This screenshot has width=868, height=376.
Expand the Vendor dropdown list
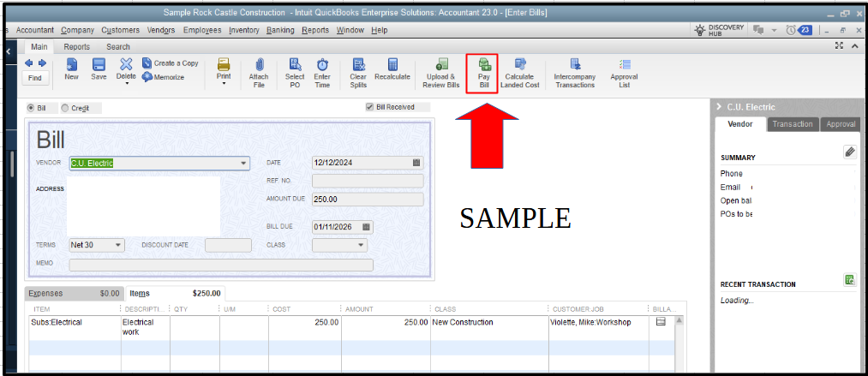[243, 164]
